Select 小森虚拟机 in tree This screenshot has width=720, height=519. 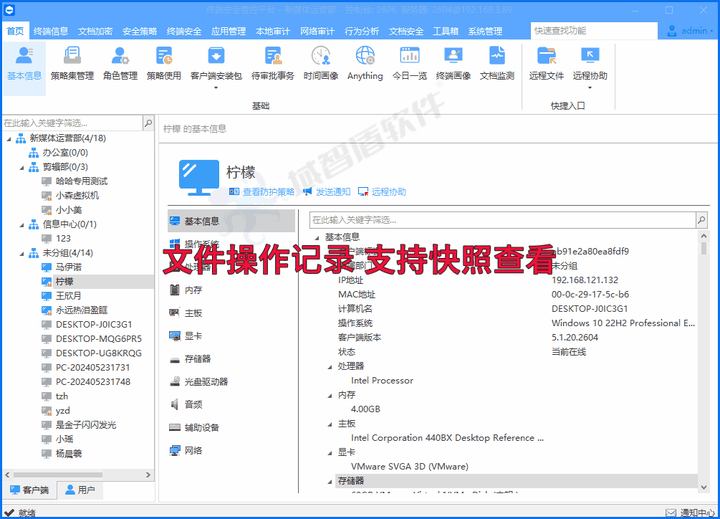(77, 196)
